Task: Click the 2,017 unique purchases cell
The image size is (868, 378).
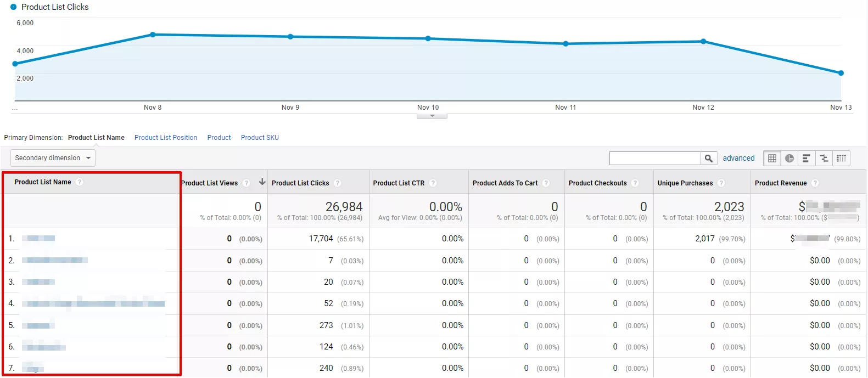Action: (x=705, y=239)
